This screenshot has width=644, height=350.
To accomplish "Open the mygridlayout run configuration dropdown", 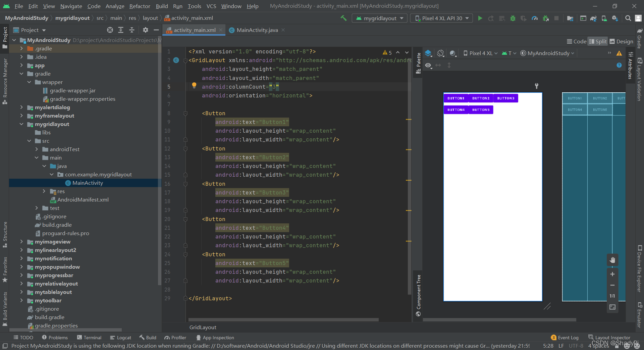I will point(380,18).
